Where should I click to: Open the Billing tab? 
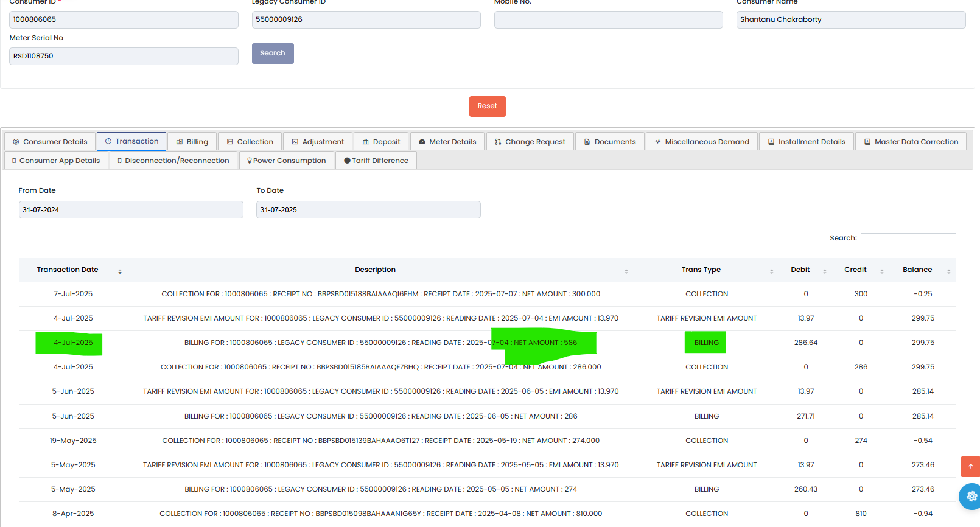click(x=192, y=142)
